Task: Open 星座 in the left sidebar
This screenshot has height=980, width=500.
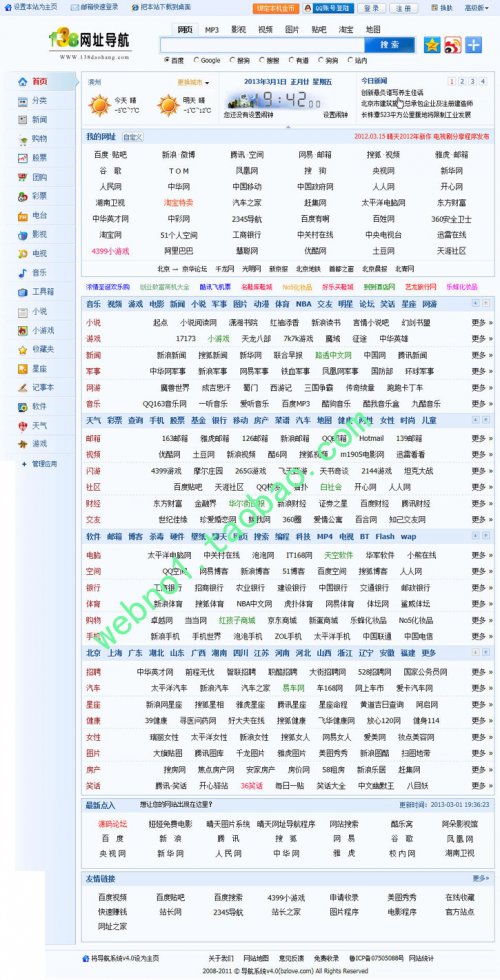Action: click(39, 369)
